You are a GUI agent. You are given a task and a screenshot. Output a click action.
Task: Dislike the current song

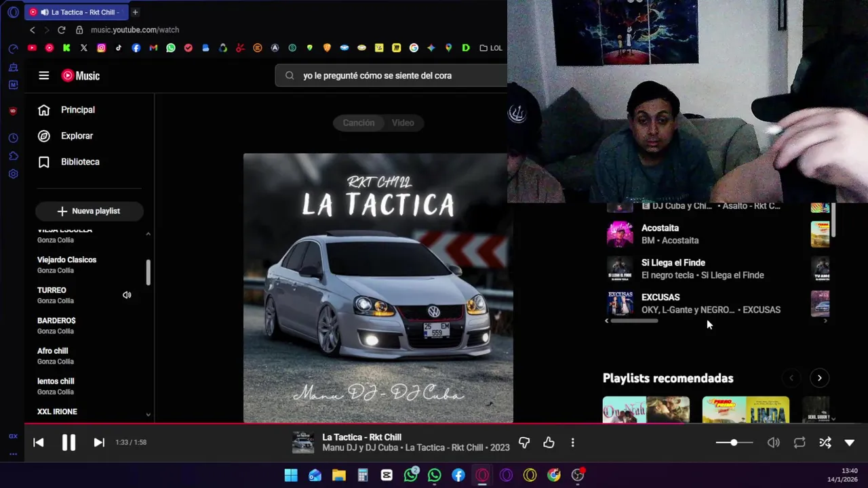tap(524, 443)
